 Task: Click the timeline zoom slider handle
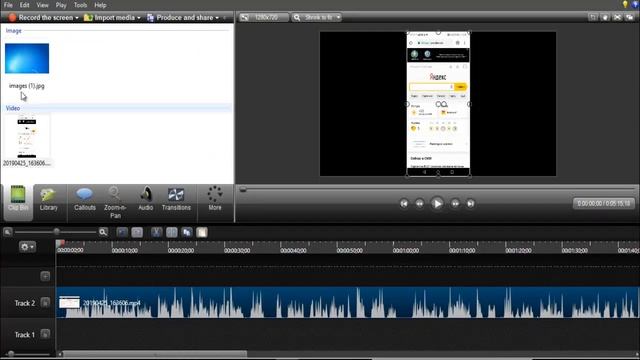(57, 232)
